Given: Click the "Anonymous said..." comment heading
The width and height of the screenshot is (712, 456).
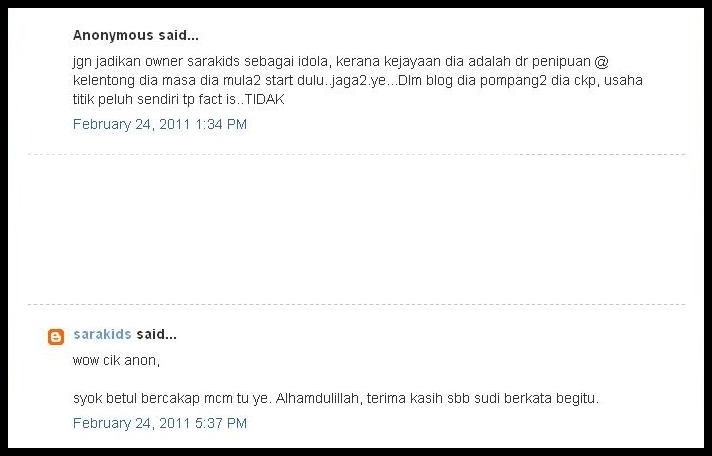Looking at the screenshot, I should 136,35.
